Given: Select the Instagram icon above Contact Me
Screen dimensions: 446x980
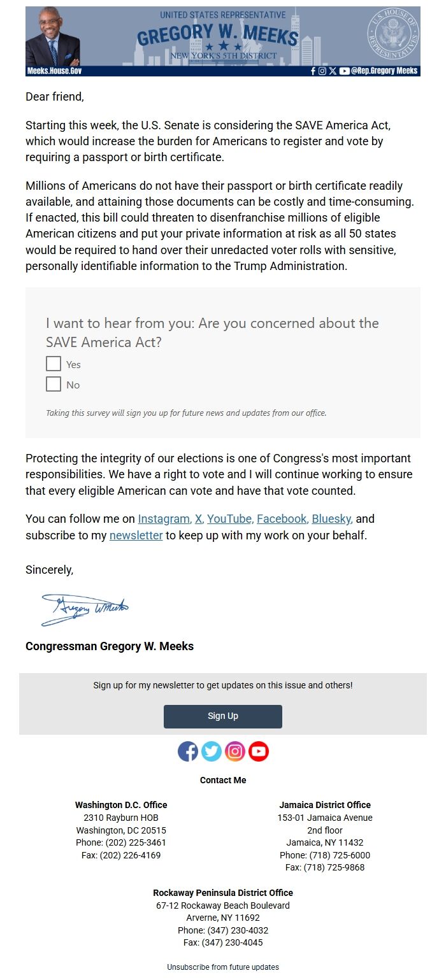Looking at the screenshot, I should [x=234, y=751].
